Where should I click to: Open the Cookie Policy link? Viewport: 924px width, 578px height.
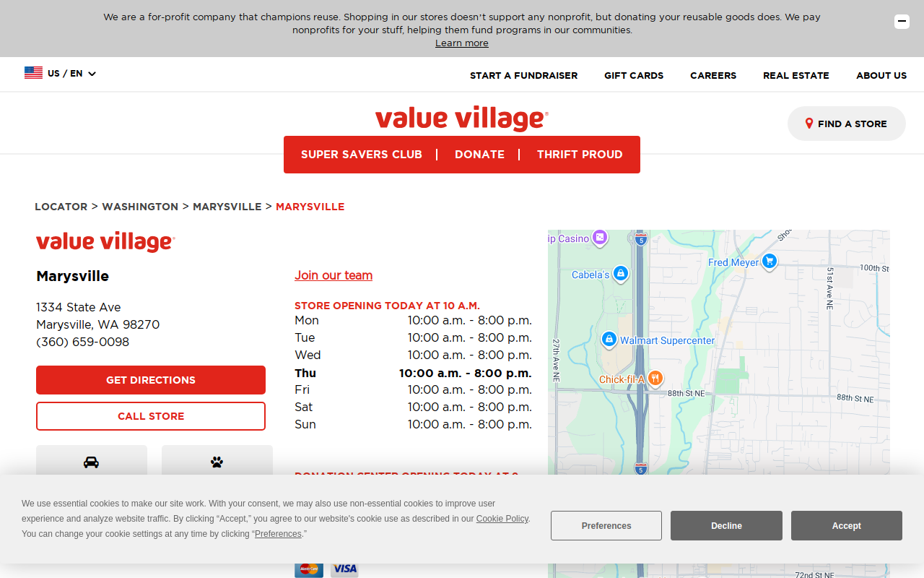[x=502, y=519]
